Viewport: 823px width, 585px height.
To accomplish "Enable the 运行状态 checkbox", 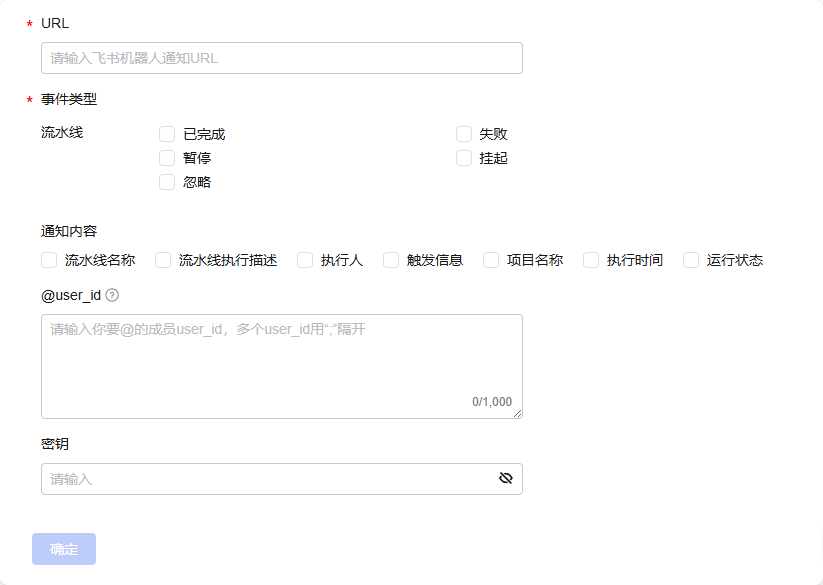I will (x=691, y=260).
